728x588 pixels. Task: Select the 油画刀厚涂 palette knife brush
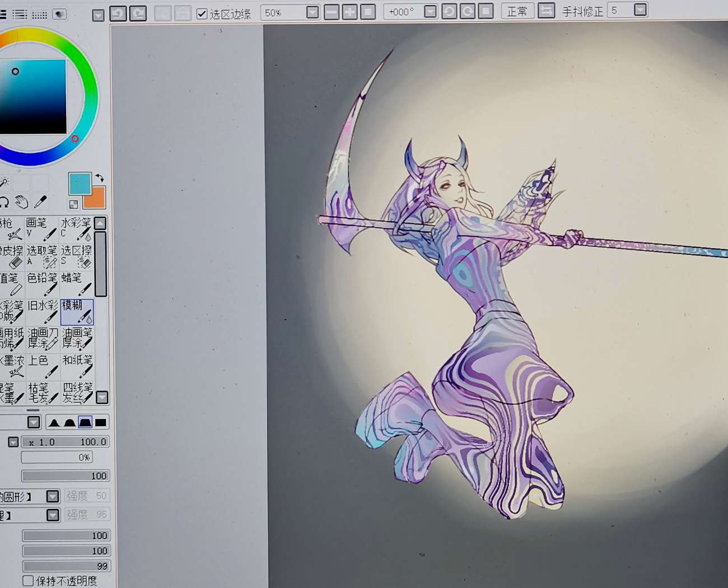pos(42,339)
